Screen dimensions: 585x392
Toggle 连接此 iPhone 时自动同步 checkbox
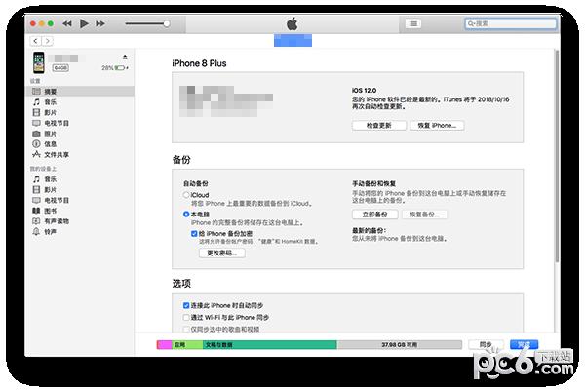[186, 305]
